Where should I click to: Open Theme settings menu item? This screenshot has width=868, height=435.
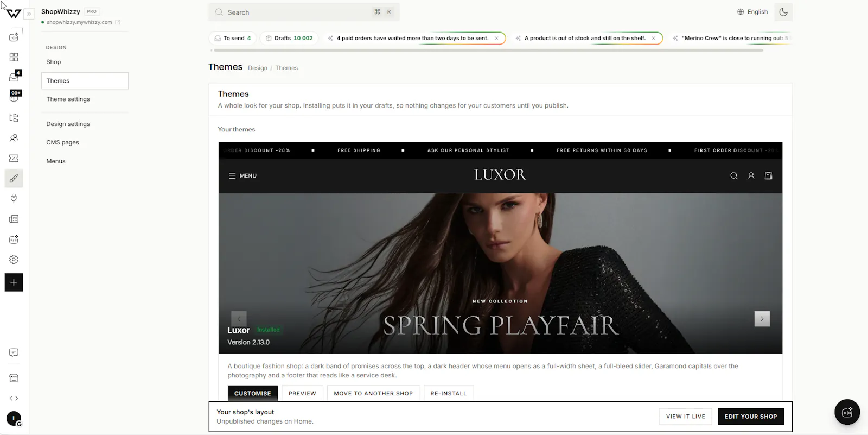(x=85, y=99)
